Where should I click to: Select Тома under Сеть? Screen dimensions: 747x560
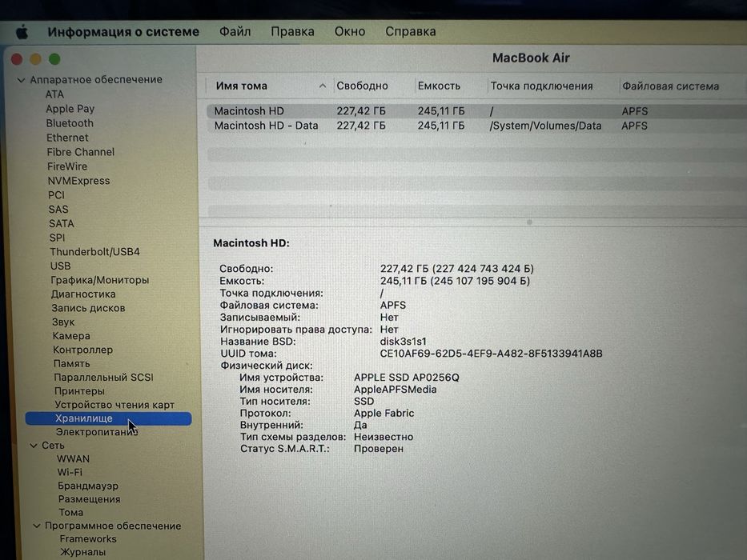coord(71,513)
